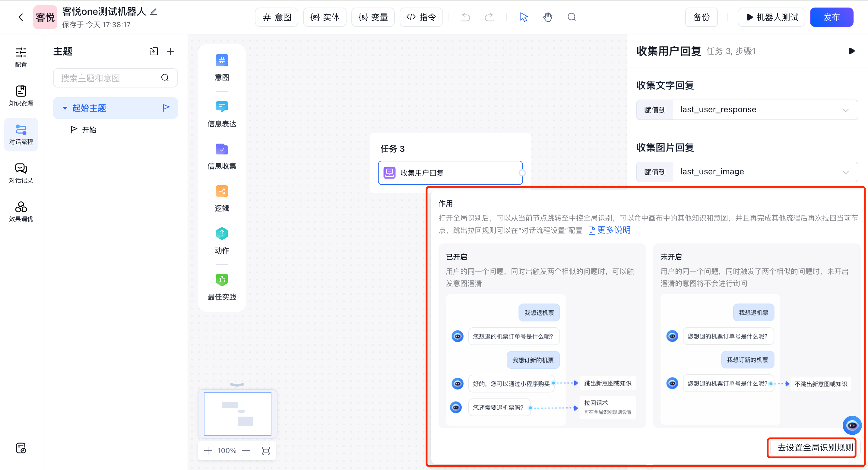Click the undo arrow icon

pos(465,17)
